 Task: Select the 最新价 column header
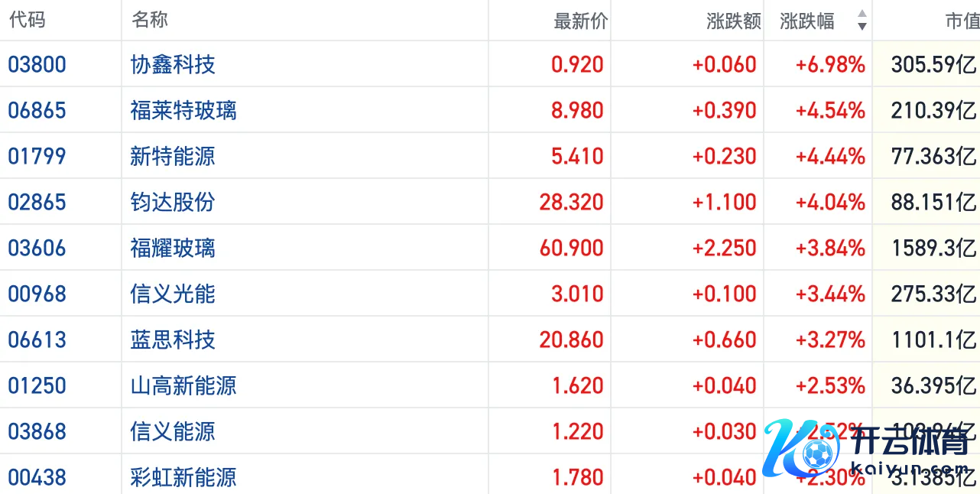pyautogui.click(x=580, y=21)
